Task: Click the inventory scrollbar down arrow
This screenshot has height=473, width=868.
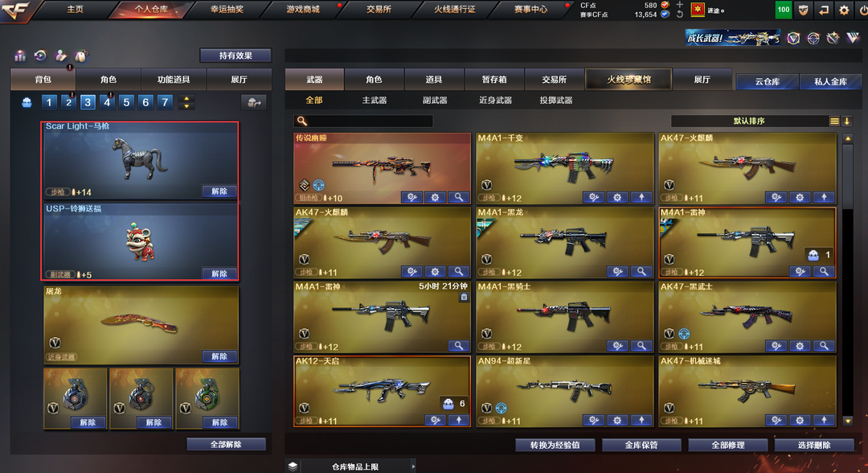Action: (x=848, y=421)
